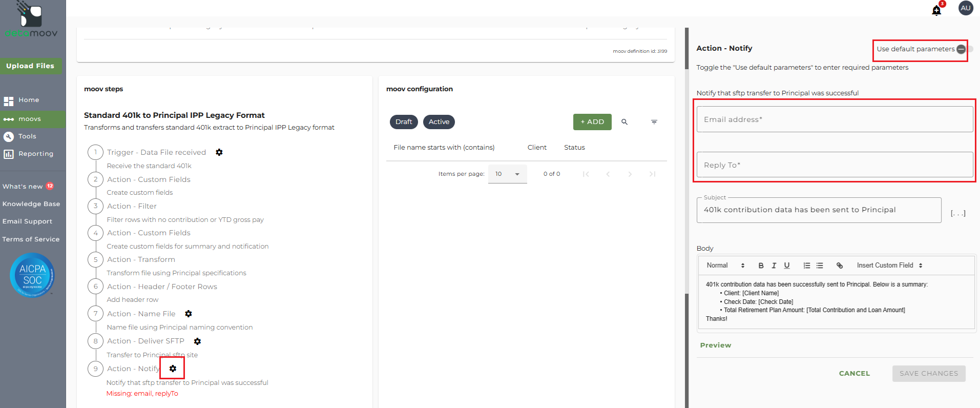Apply italic formatting in body editor
Image resolution: width=980 pixels, height=408 pixels.
click(x=774, y=266)
